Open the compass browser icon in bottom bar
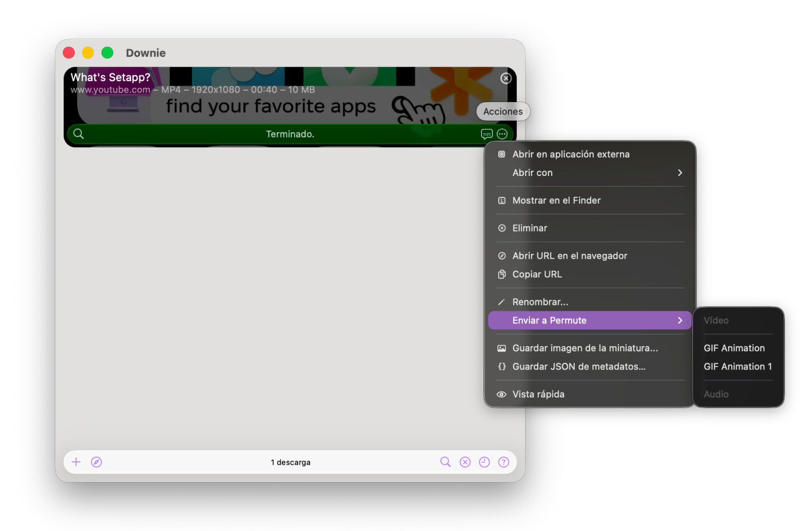Viewport: 812px width, 531px height. pyautogui.click(x=96, y=462)
